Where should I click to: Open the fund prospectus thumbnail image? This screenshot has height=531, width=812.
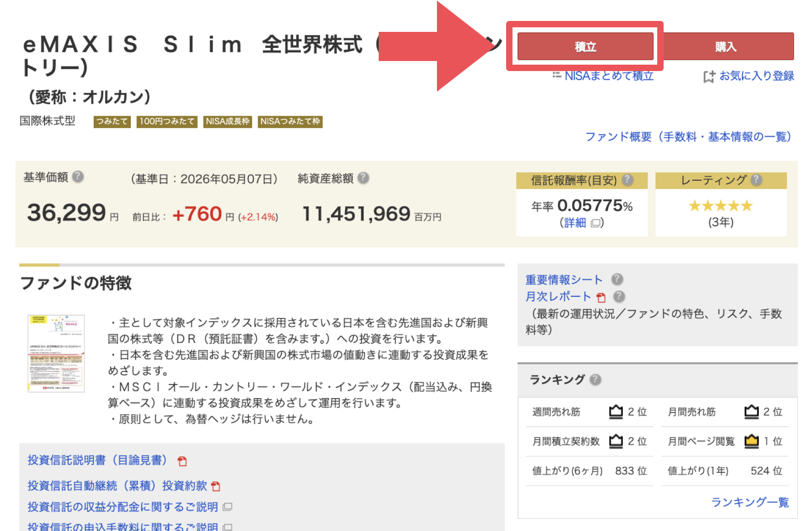56,353
